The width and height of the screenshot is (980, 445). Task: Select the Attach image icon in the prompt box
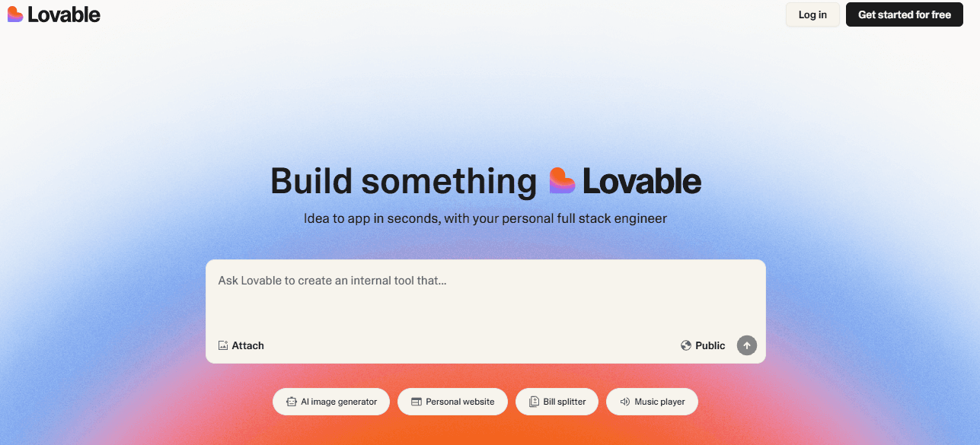click(223, 345)
